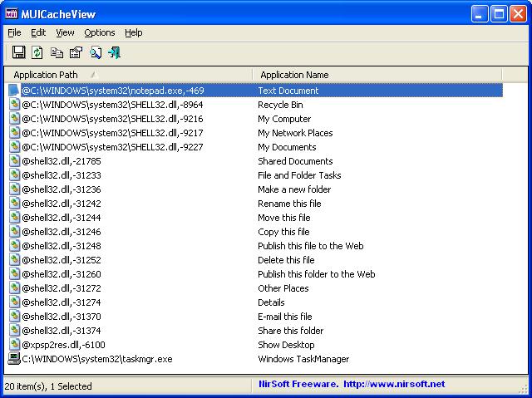Click icon of SHELL32.dll,-9216 row

click(14, 119)
